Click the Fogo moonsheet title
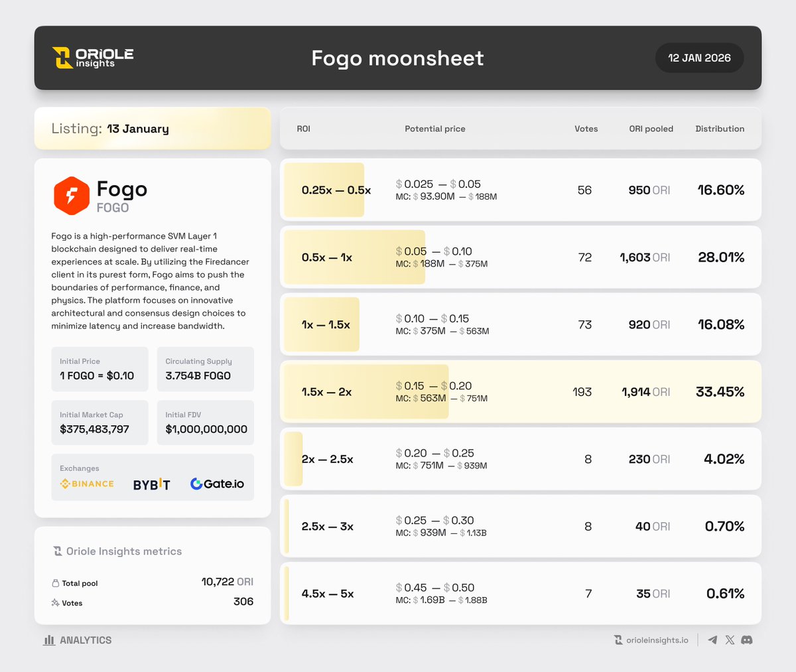 [398, 58]
